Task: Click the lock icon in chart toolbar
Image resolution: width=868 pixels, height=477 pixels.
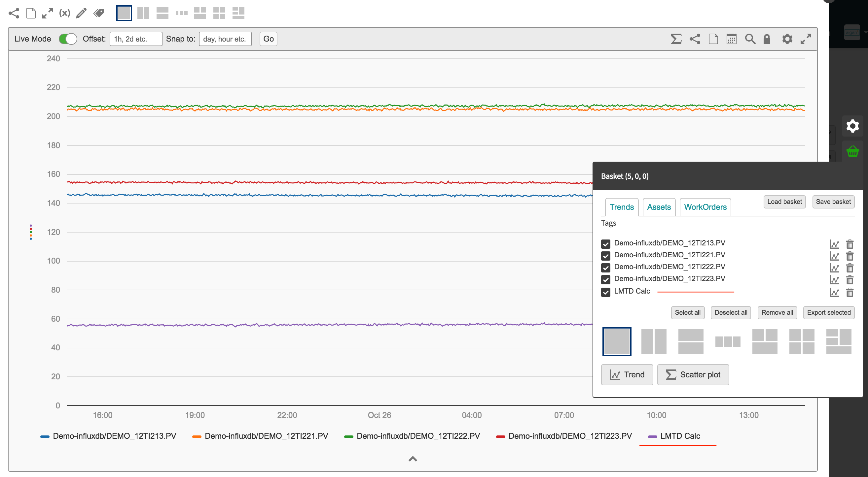Action: [767, 39]
